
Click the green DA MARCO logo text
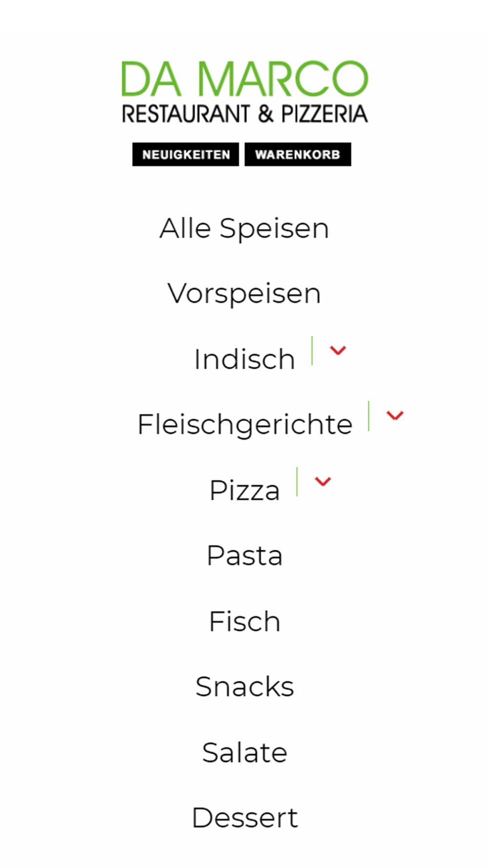click(244, 79)
